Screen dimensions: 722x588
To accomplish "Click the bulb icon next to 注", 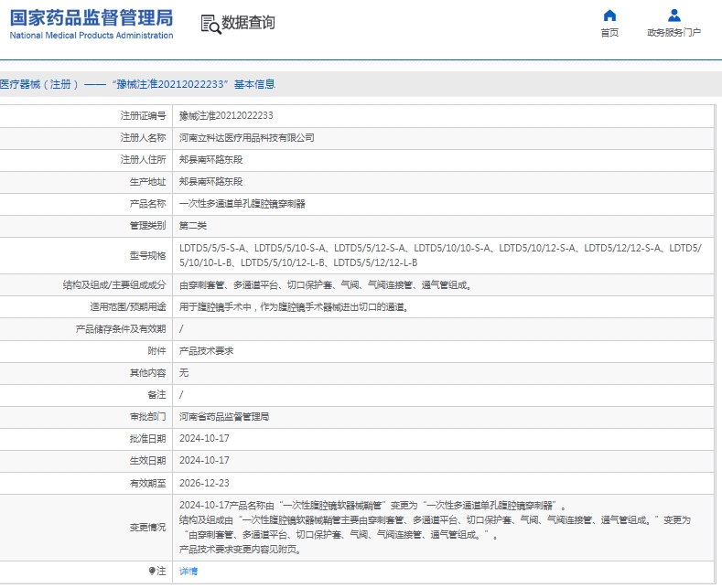I will (152, 571).
